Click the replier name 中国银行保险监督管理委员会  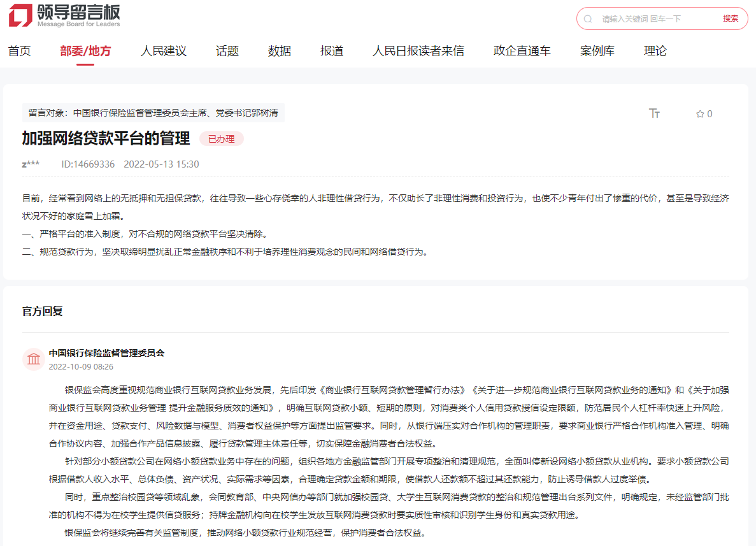point(106,353)
